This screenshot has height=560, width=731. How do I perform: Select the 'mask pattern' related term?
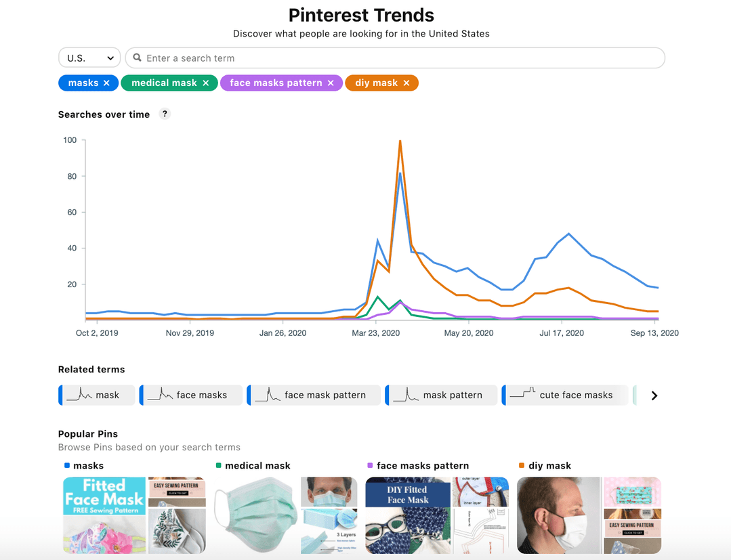point(441,395)
